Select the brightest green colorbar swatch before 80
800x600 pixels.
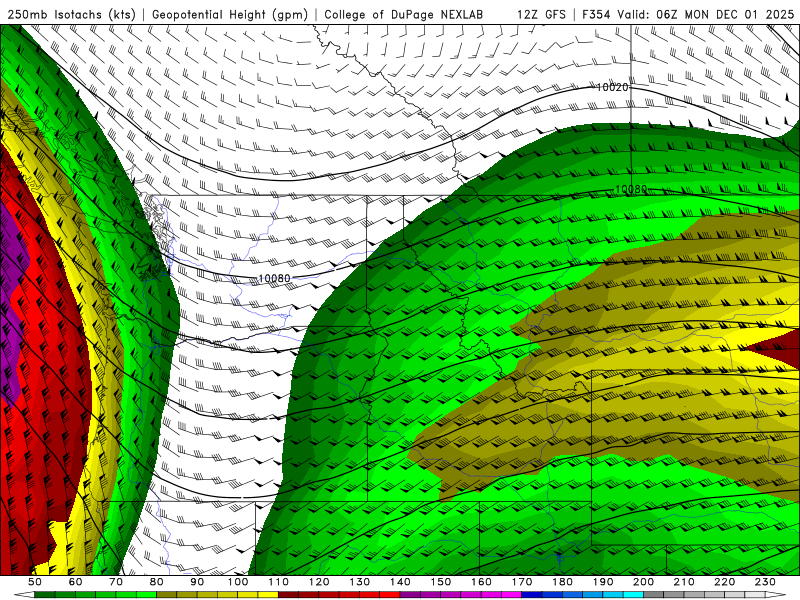click(x=146, y=595)
